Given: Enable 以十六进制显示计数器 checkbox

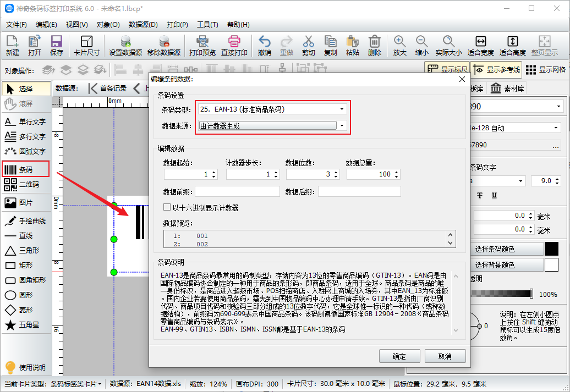Looking at the screenshot, I should [167, 208].
